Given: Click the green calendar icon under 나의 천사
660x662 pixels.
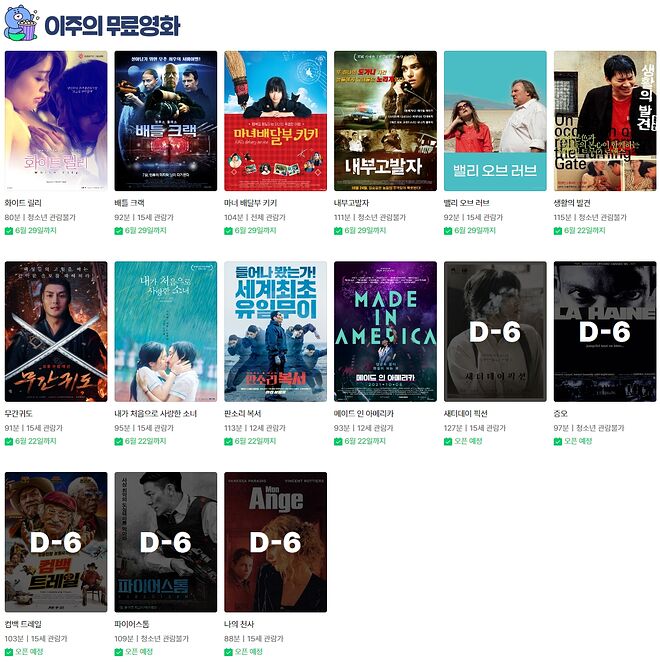Looking at the screenshot, I should tap(228, 652).
